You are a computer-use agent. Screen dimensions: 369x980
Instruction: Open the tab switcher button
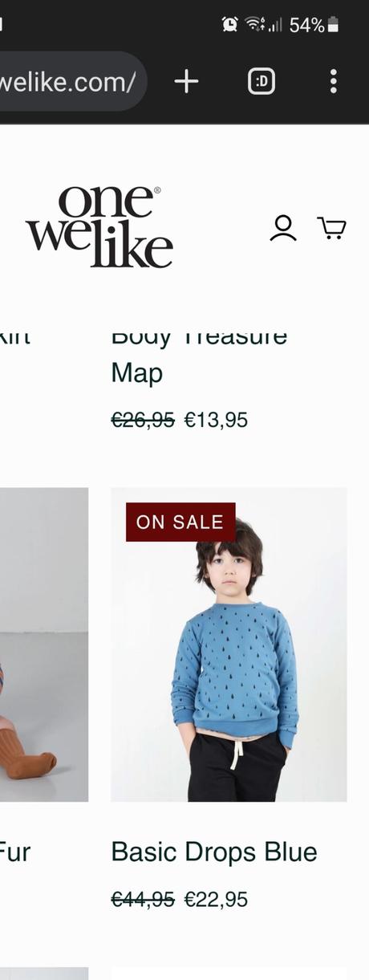(x=262, y=81)
